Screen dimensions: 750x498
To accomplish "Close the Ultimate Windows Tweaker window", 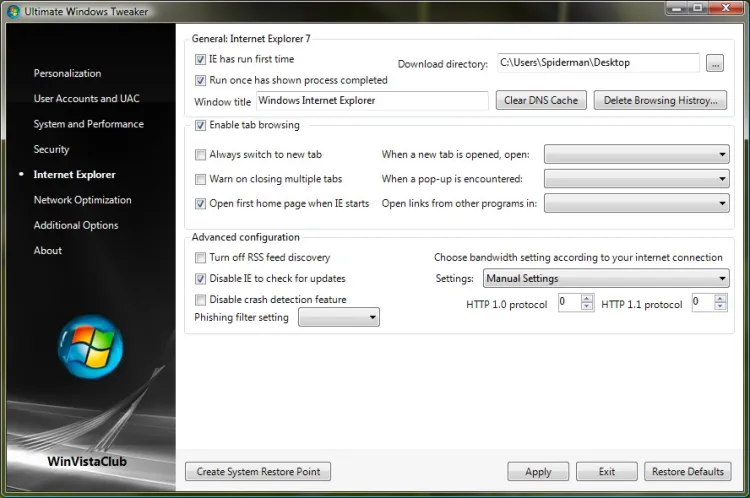I will [x=726, y=8].
